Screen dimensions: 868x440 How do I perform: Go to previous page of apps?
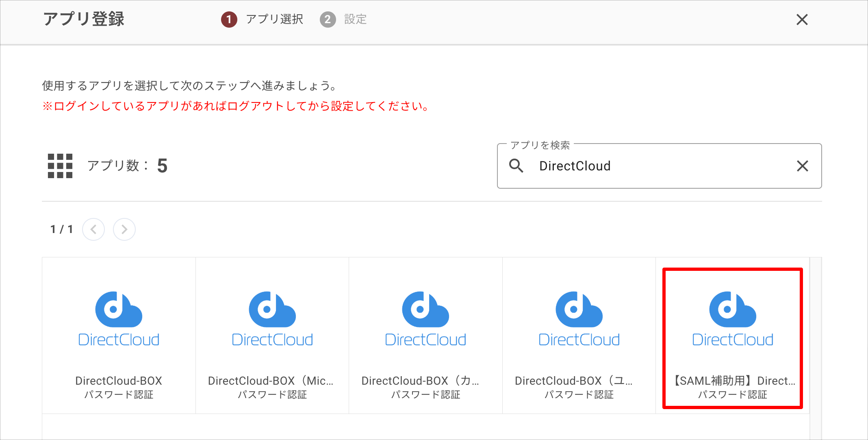[x=93, y=229]
